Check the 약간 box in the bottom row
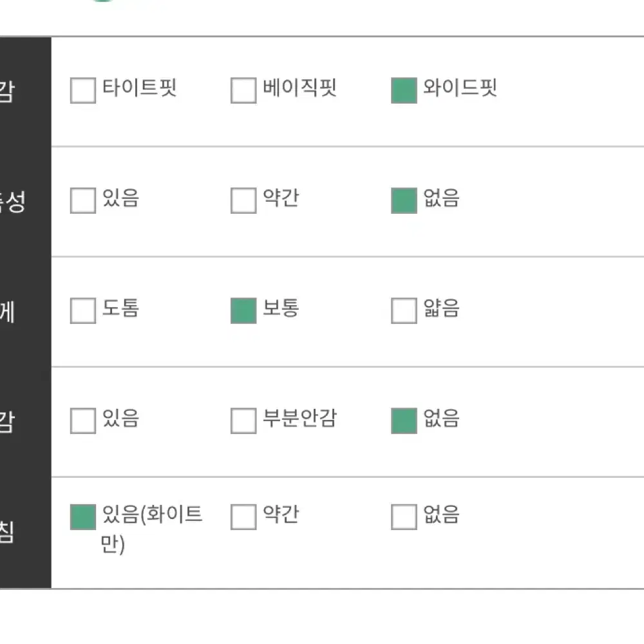Viewport: 644px width, 644px height. tap(243, 517)
